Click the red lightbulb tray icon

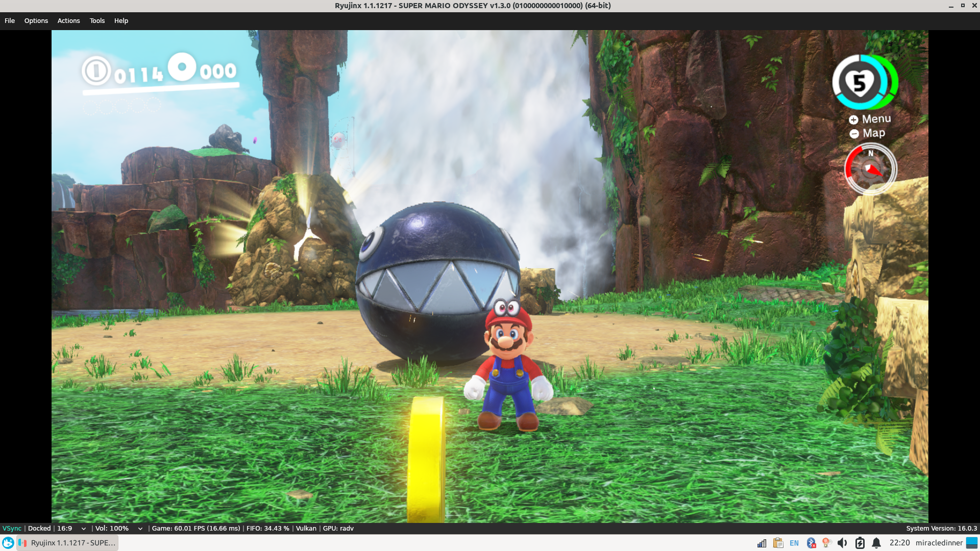827,543
